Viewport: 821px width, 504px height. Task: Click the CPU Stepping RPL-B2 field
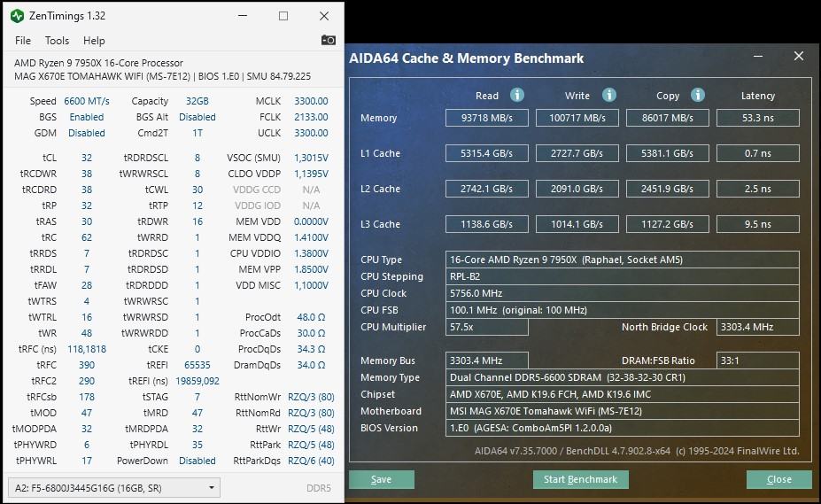pyautogui.click(x=622, y=276)
